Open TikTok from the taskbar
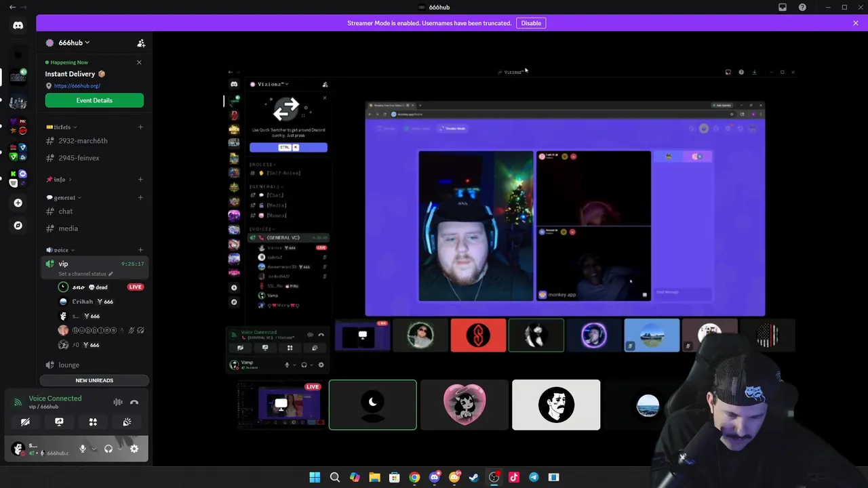 click(514, 477)
